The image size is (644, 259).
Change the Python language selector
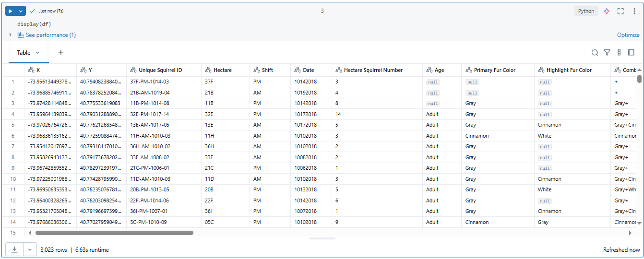click(586, 11)
